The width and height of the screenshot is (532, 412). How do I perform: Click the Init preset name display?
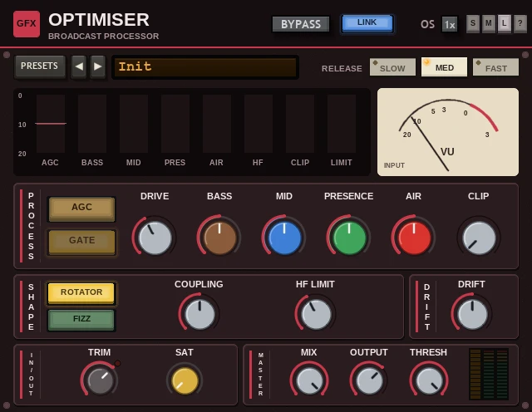(x=205, y=67)
